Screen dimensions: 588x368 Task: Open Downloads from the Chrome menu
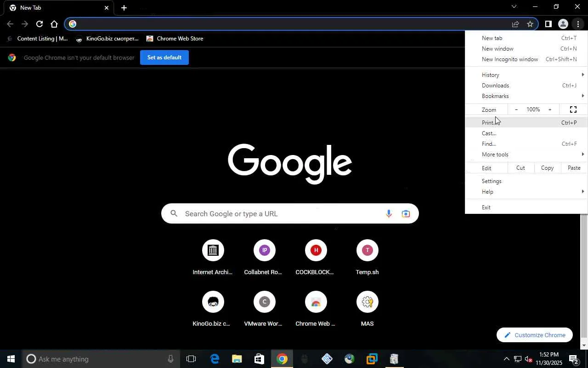[526, 86]
